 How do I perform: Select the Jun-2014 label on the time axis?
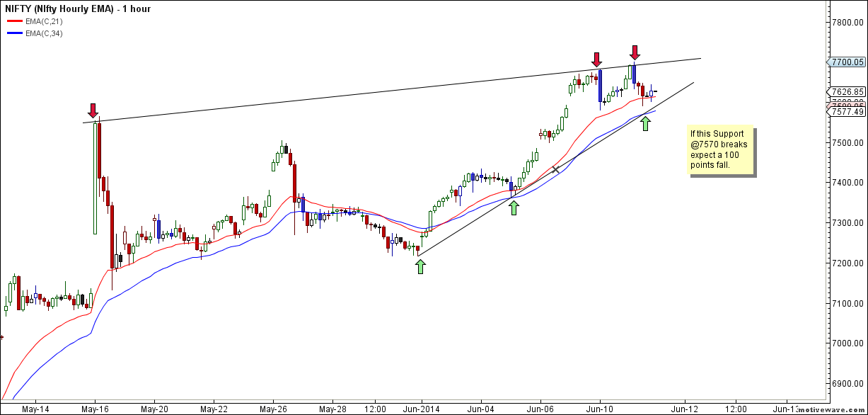click(421, 409)
